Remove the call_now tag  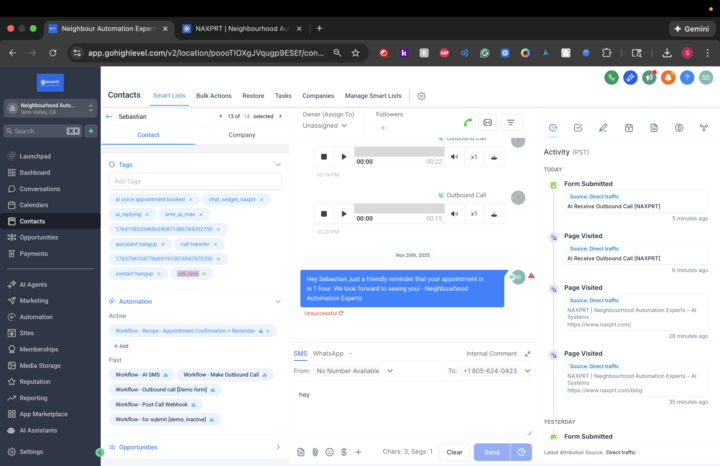(204, 274)
